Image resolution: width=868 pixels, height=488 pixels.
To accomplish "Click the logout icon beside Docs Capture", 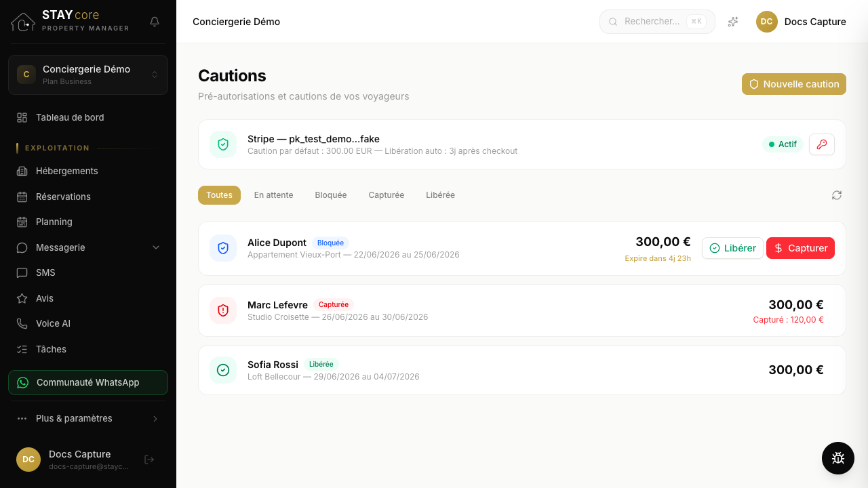I will 150,460.
